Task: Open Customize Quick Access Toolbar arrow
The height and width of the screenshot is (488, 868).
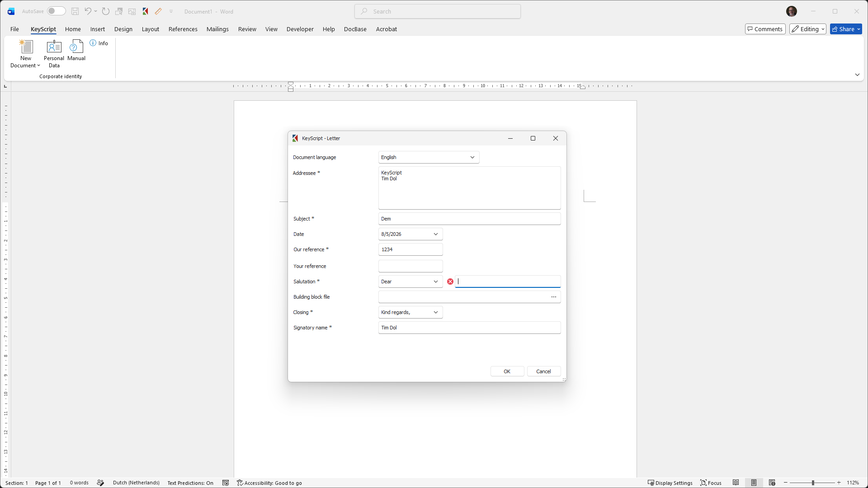Action: pyautogui.click(x=171, y=11)
